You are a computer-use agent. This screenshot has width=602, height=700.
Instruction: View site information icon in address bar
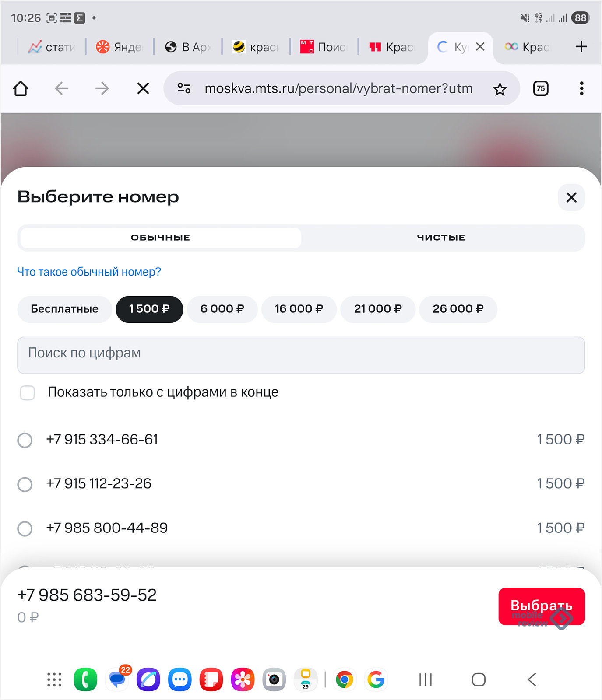click(x=184, y=89)
